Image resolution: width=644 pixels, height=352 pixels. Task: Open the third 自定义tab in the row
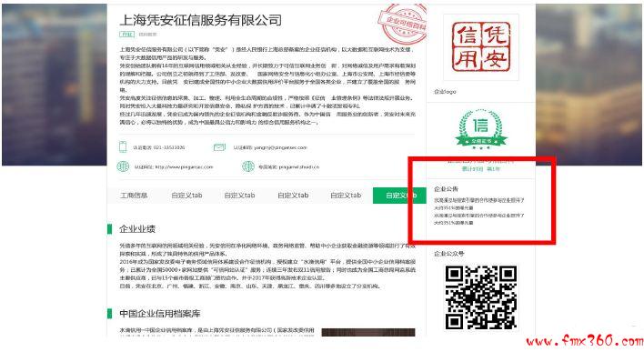pos(293,195)
